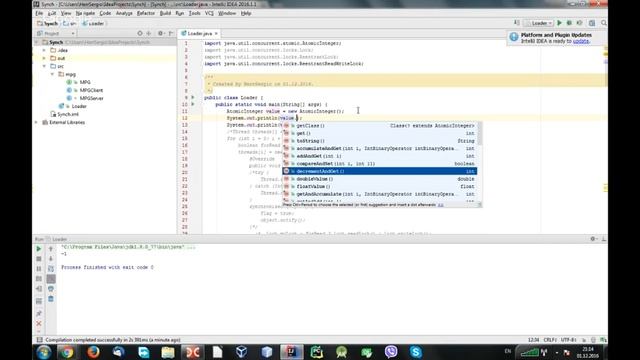Hide the Project tool window
This screenshot has height=360, width=640.
click(171, 33)
